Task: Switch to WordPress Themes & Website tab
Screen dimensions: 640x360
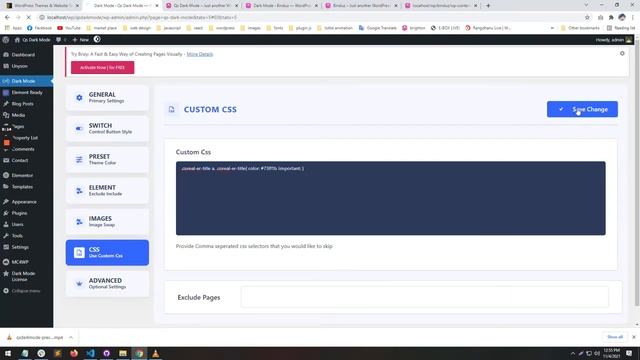Action: pos(42,6)
